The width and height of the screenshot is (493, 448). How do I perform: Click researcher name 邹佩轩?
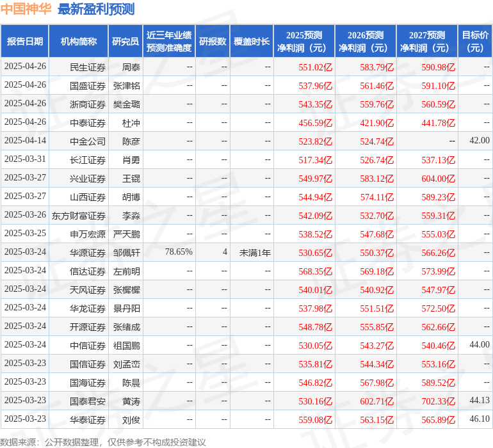click(x=127, y=253)
